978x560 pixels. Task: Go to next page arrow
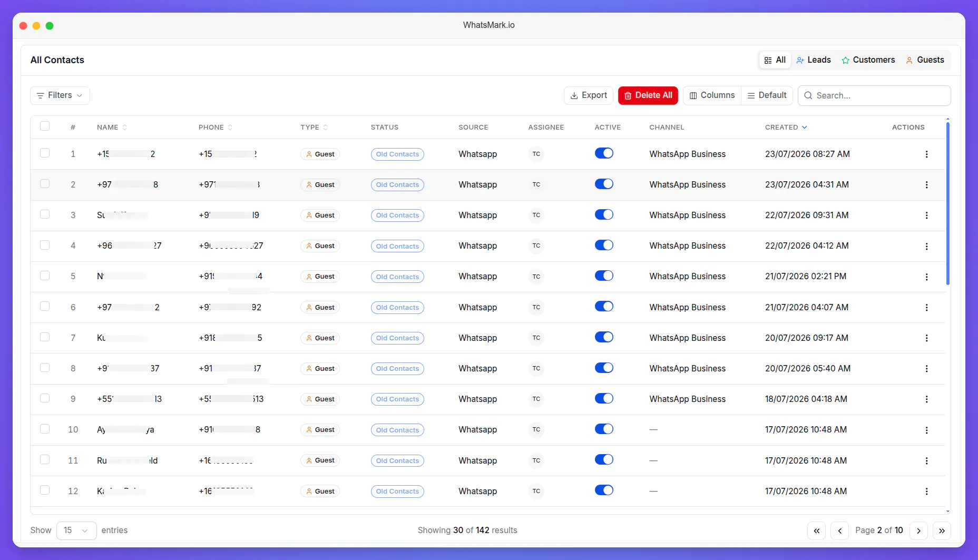[x=918, y=530]
